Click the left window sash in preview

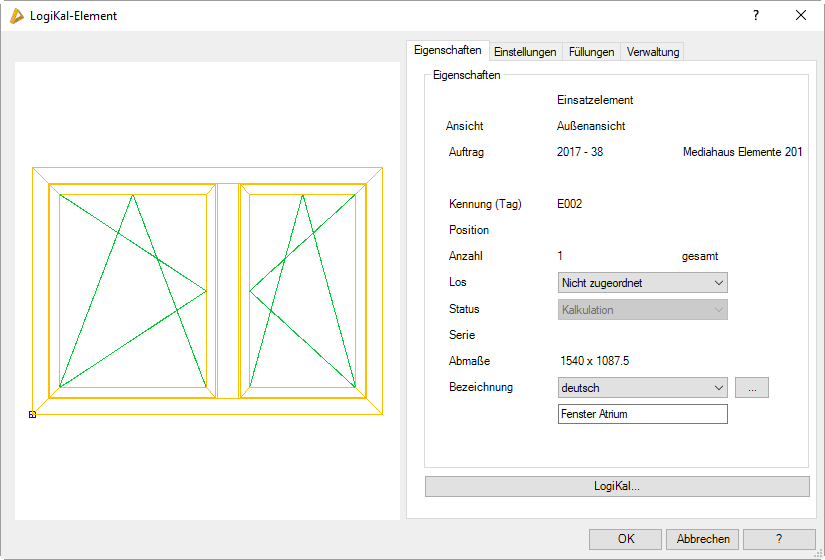[132, 291]
